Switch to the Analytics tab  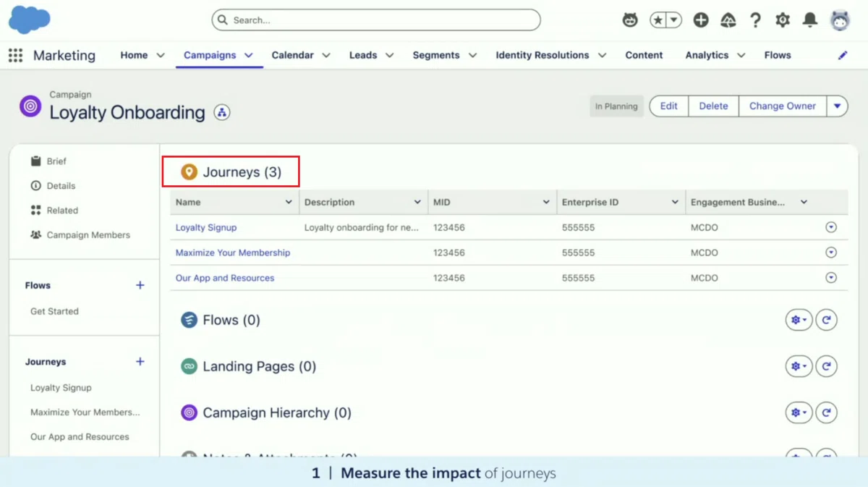[707, 55]
